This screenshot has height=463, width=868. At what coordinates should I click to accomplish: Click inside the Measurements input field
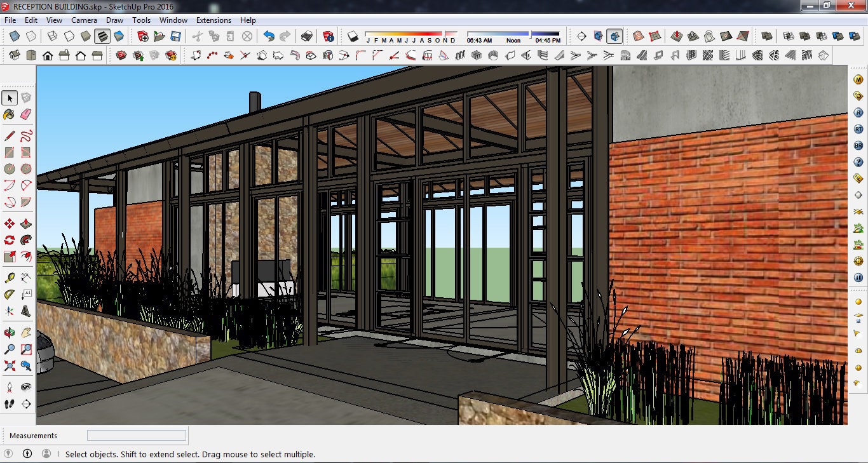pyautogui.click(x=136, y=435)
